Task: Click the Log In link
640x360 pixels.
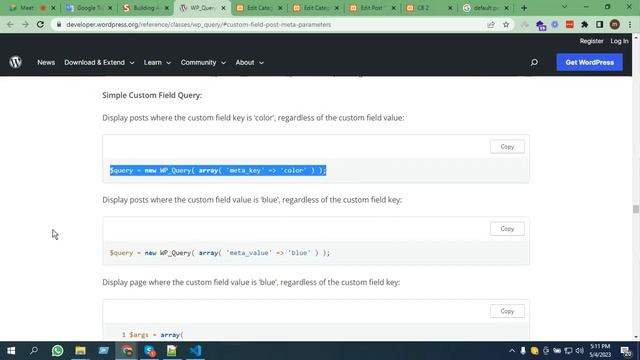Action: point(619,41)
